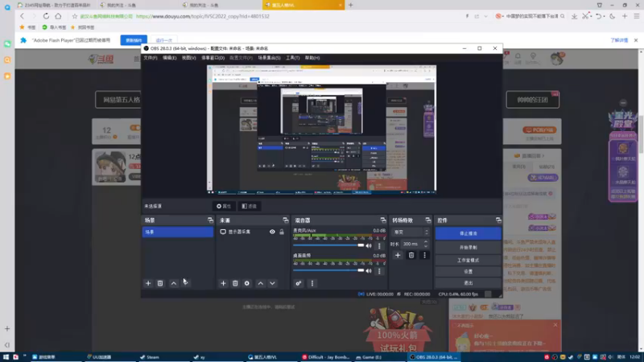Enable Studio Mode button
644x362 pixels.
pyautogui.click(x=469, y=260)
